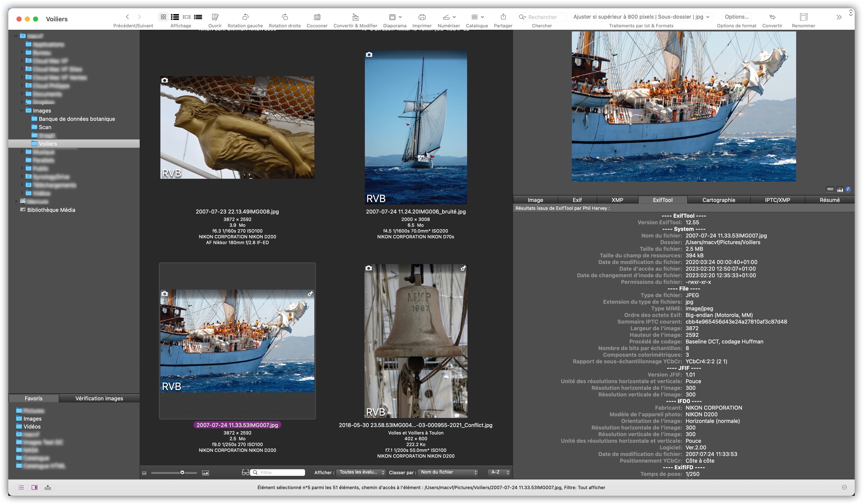Switch to detailed list view icon

[x=175, y=17]
